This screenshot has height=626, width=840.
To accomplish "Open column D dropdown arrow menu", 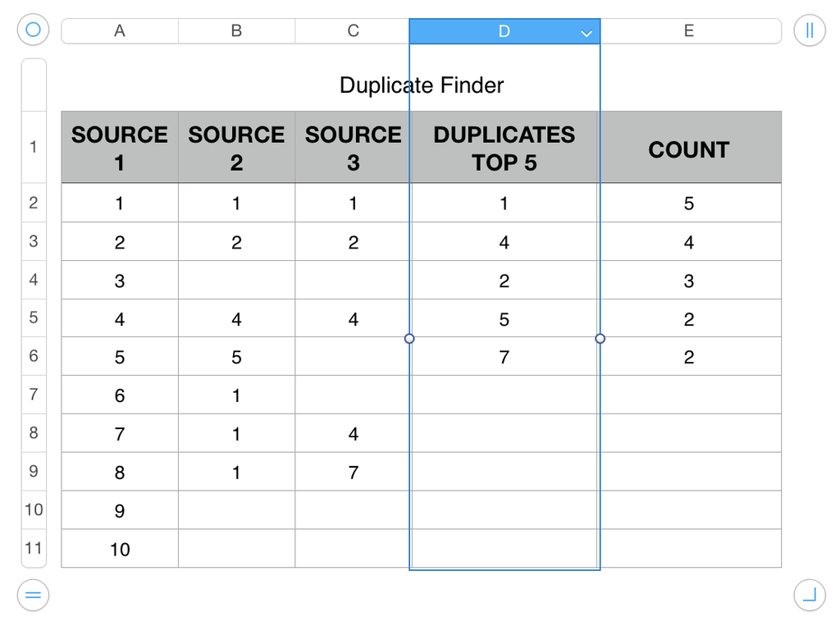I will pos(587,34).
